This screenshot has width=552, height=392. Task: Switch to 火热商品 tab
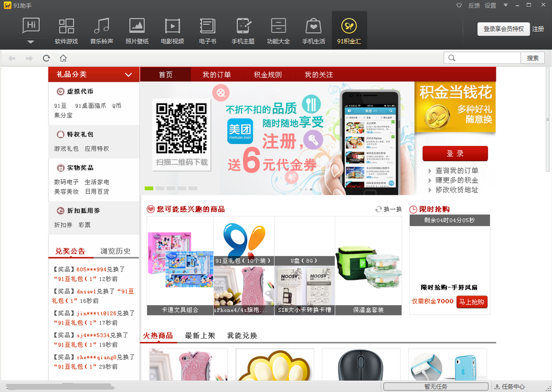tap(158, 335)
